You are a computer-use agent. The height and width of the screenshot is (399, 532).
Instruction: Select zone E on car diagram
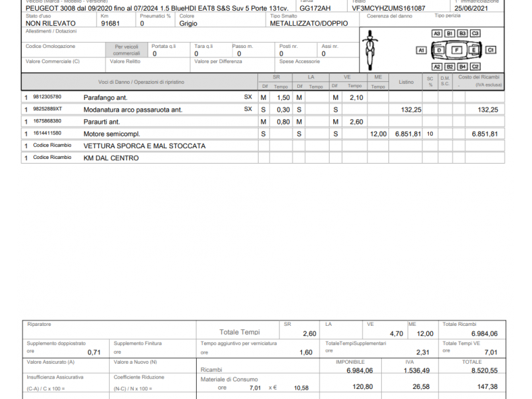(x=473, y=51)
